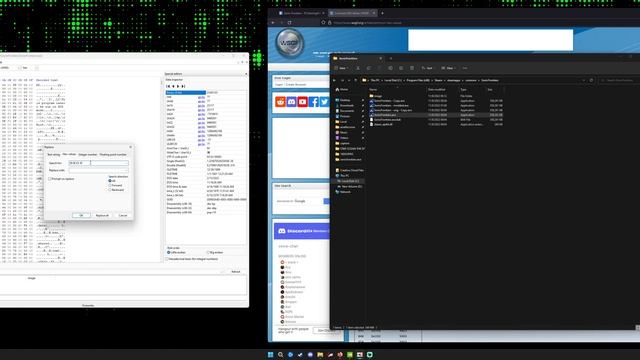Select This PC in Explorer sidebar
Viewport: 640px width, 360px height.
343,176
